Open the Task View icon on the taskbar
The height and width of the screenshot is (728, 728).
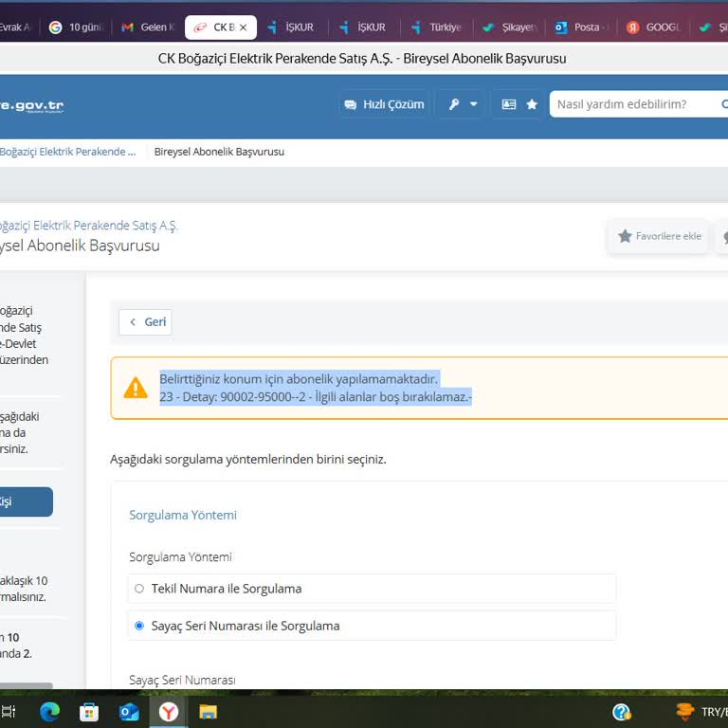coord(9,711)
